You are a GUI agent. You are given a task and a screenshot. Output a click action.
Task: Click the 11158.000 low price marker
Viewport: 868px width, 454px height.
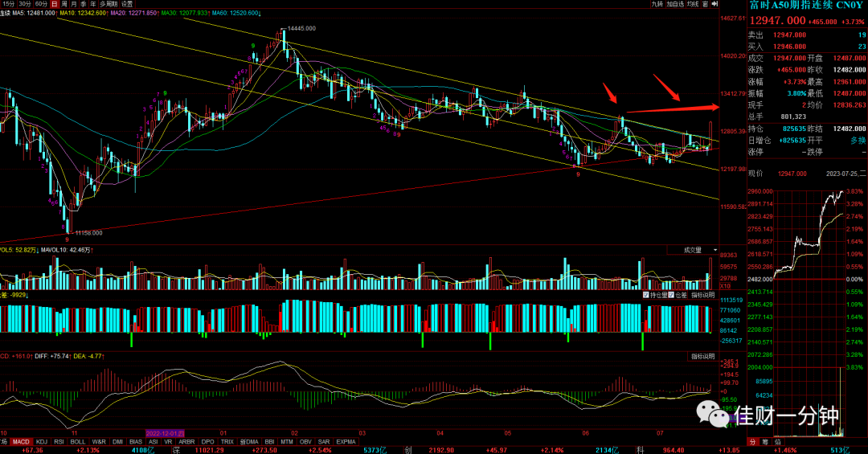(x=88, y=233)
